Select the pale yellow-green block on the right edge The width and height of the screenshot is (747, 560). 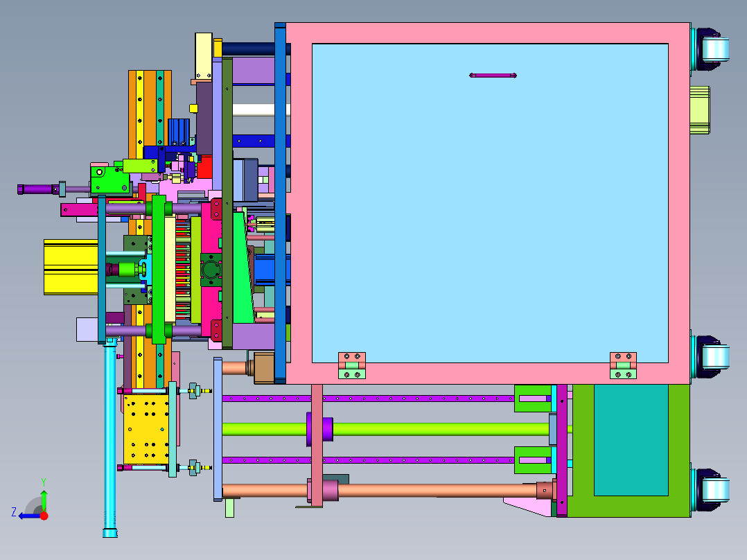point(700,110)
